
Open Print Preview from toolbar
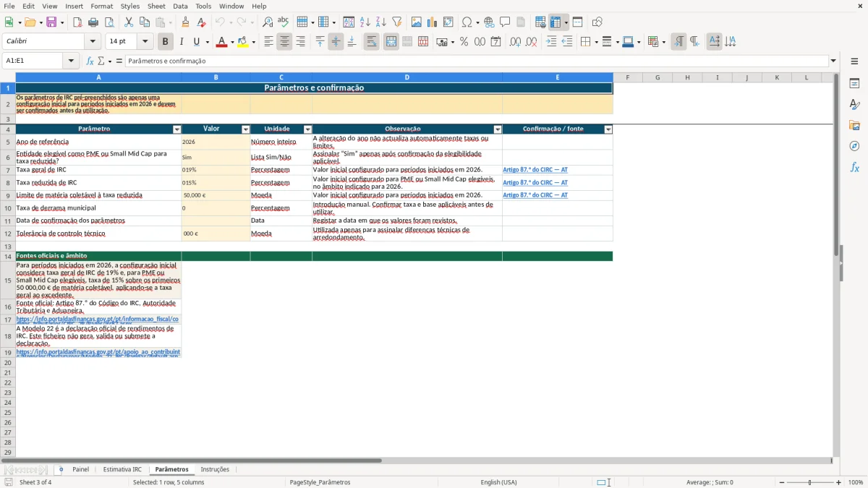tap(109, 22)
